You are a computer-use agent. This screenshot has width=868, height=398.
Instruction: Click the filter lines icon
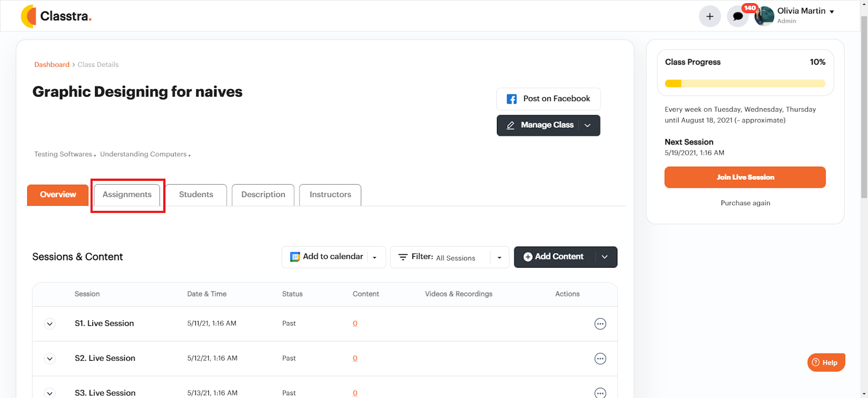click(x=403, y=257)
